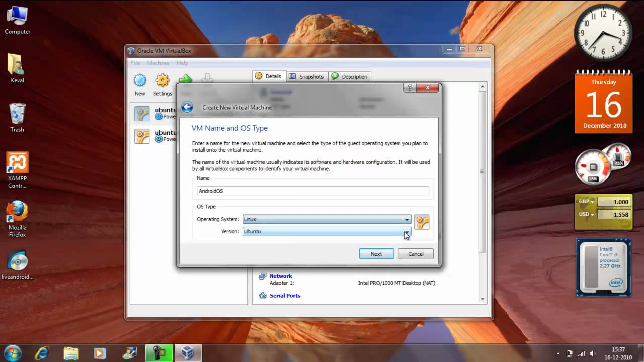Screen dimensions: 644x362
Task: Click the greyed Discard arrow icon
Action: click(x=207, y=78)
